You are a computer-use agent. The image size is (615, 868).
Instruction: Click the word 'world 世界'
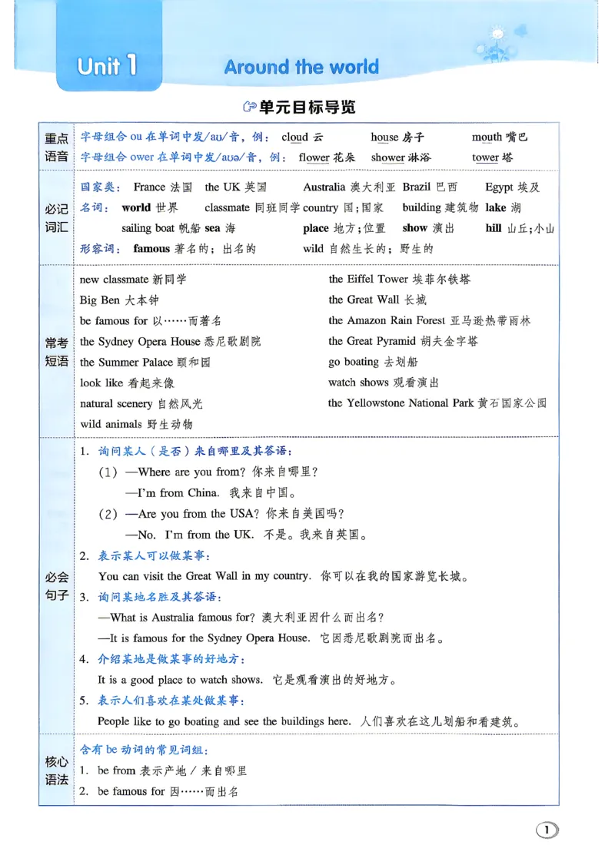[x=150, y=207]
